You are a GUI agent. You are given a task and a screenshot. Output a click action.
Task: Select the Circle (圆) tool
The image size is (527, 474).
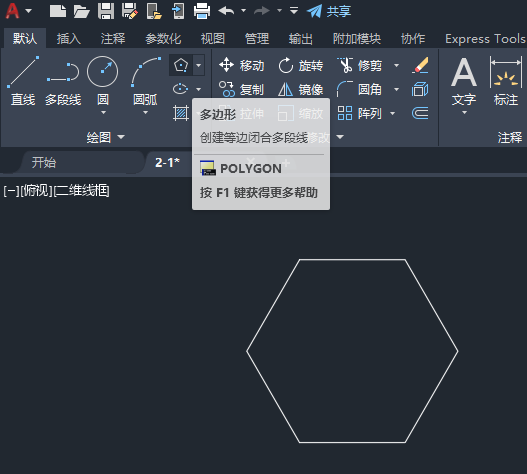tap(103, 83)
